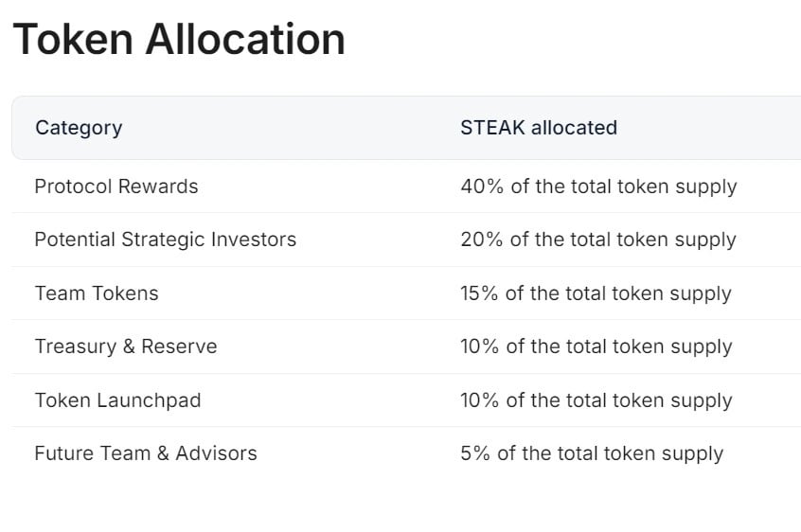Select the 20% of total supply value

[598, 239]
